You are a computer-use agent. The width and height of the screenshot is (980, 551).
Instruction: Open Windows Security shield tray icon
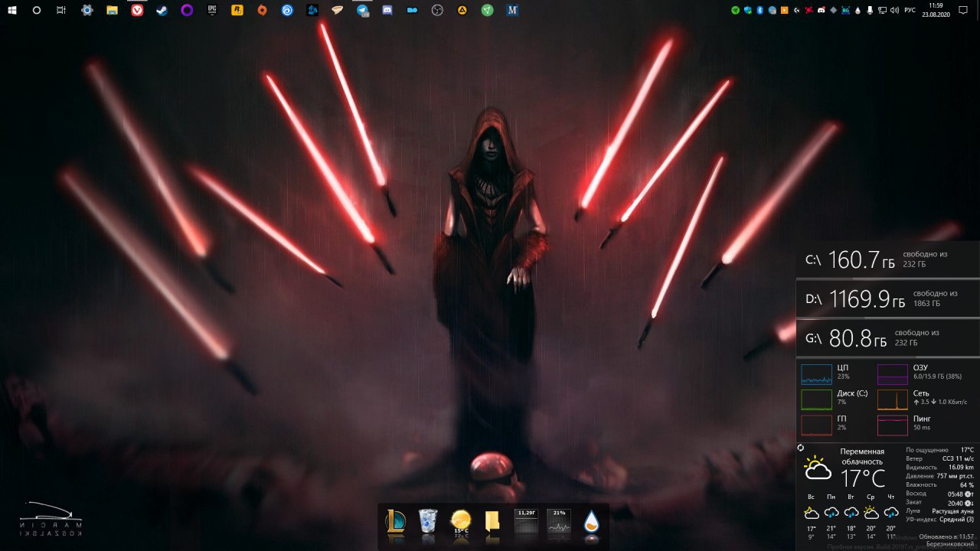pos(748,11)
